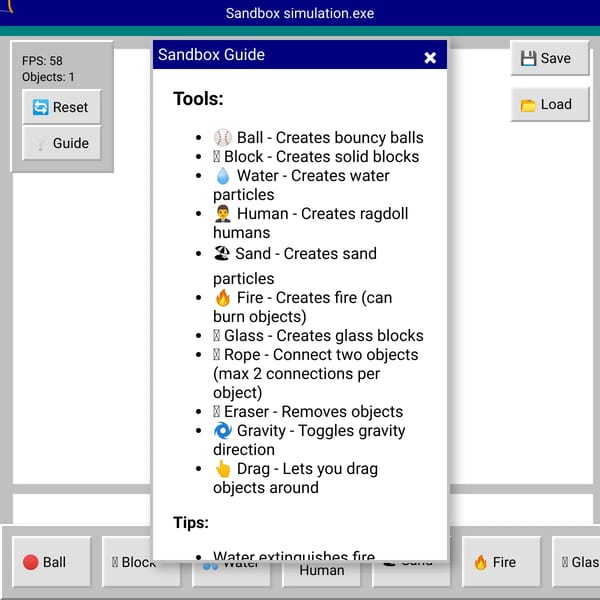Click the sand beach icon in guide
This screenshot has width=600, height=600.
coord(222,253)
